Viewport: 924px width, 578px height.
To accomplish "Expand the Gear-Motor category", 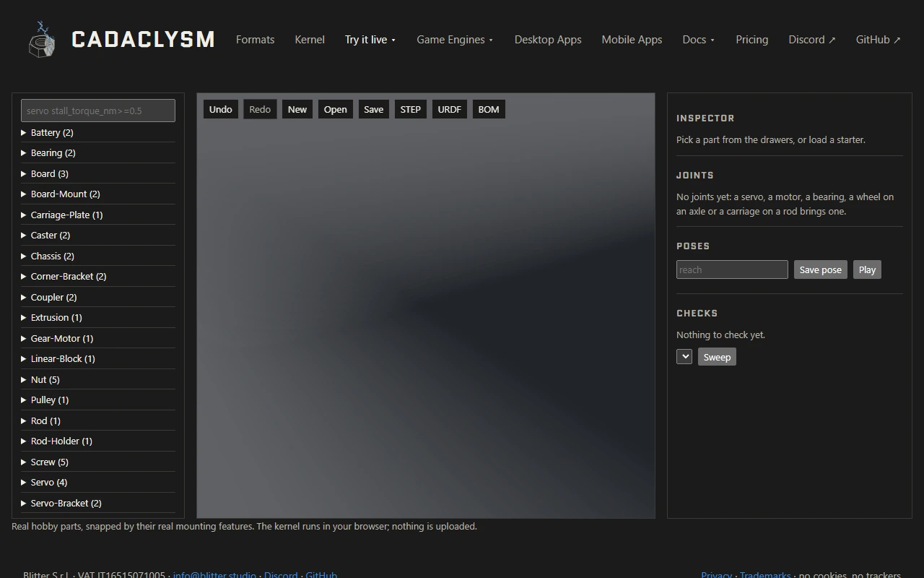I will tap(98, 339).
